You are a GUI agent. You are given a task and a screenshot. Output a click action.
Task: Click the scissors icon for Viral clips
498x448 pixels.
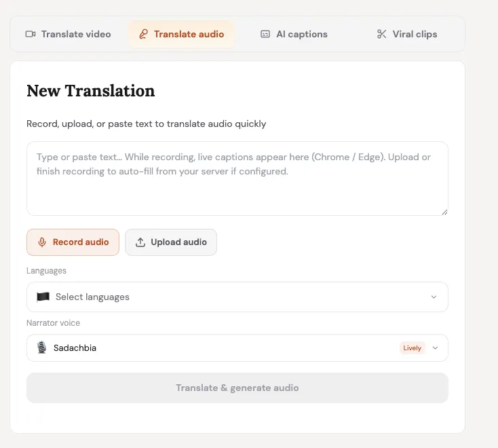coord(381,34)
